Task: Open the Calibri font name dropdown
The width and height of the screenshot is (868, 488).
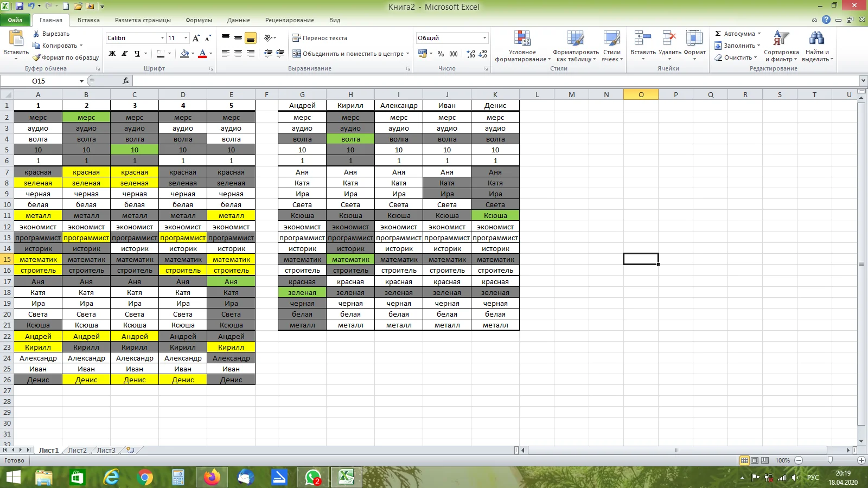Action: point(162,38)
